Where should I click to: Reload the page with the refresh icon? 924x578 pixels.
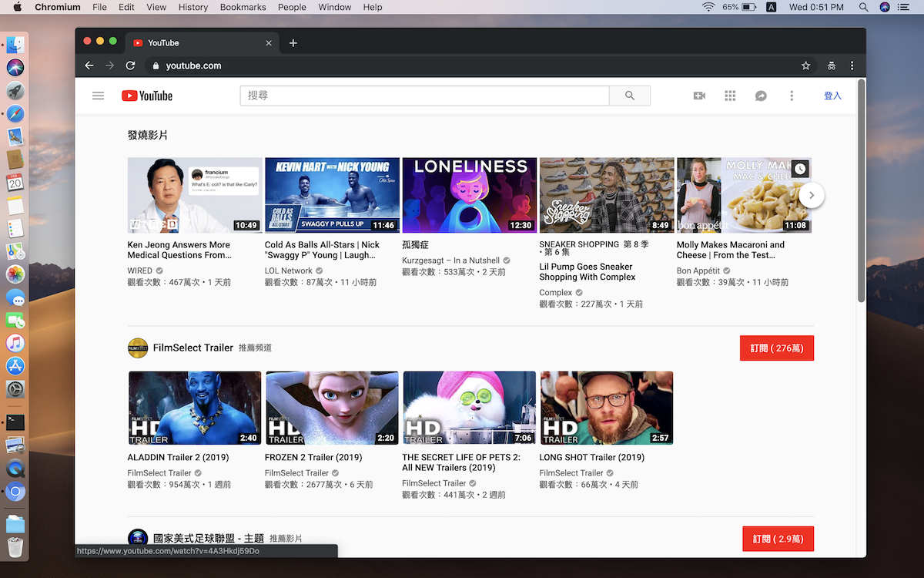(x=130, y=66)
